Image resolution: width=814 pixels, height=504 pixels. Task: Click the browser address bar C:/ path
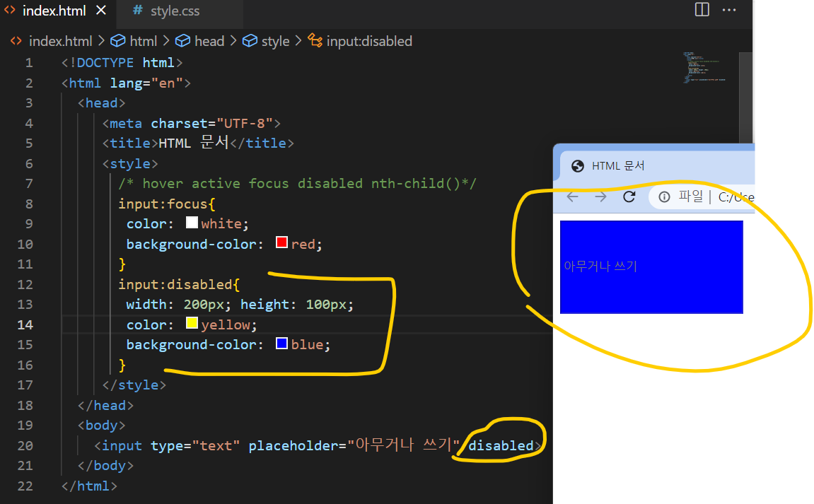[736, 197]
